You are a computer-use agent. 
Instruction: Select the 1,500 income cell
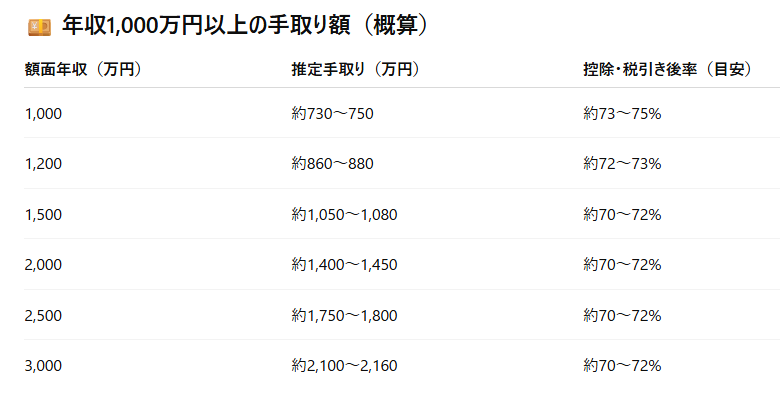[43, 215]
